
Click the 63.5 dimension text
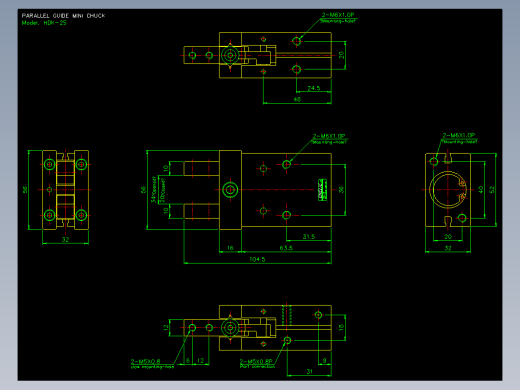(286, 248)
